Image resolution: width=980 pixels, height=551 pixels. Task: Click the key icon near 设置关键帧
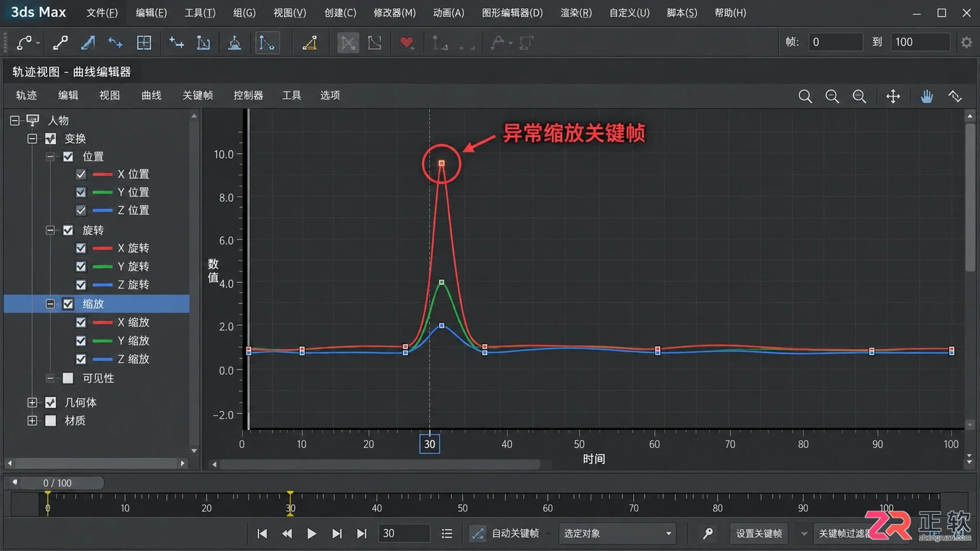[708, 533]
